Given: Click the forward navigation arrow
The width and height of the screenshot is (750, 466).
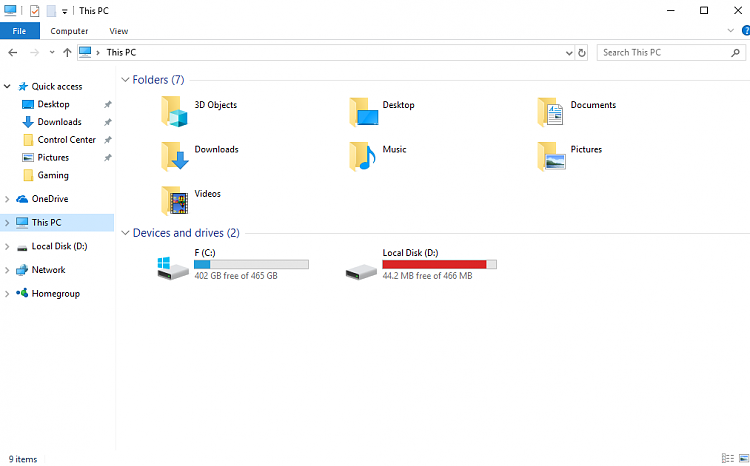Looking at the screenshot, I should [x=34, y=53].
